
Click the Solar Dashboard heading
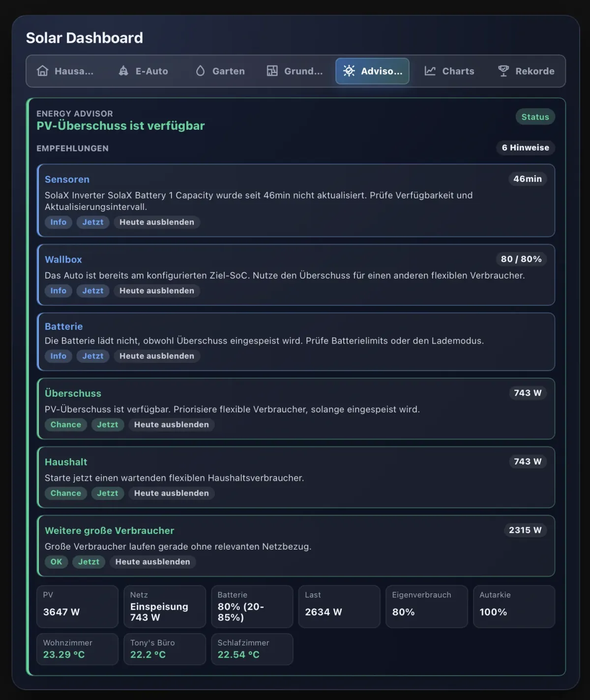(x=85, y=38)
